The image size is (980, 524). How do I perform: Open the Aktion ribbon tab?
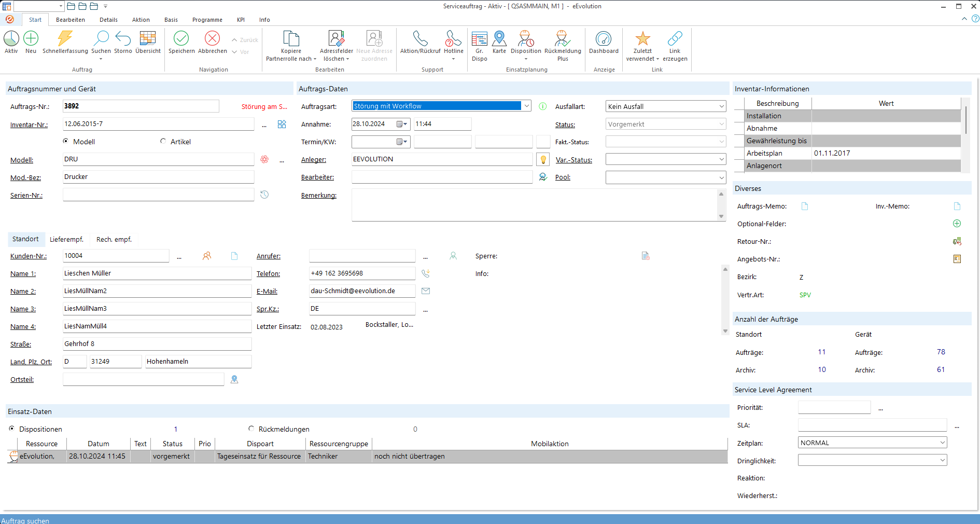[x=141, y=20]
